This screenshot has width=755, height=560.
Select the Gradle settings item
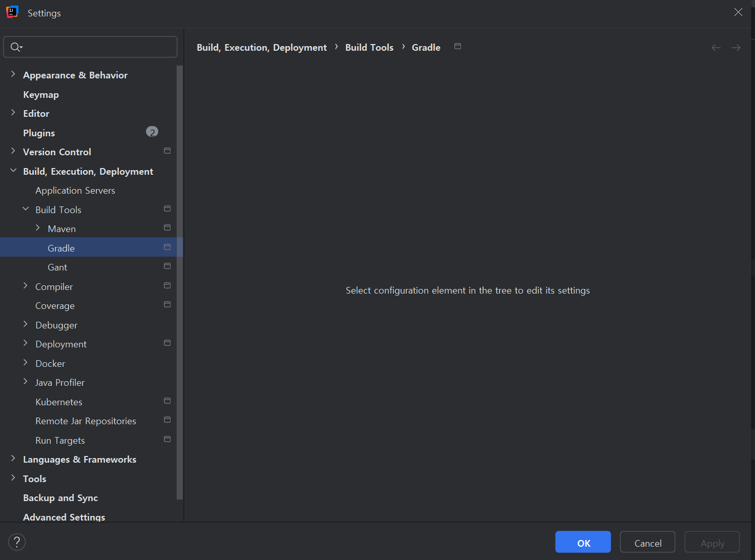pos(88,248)
